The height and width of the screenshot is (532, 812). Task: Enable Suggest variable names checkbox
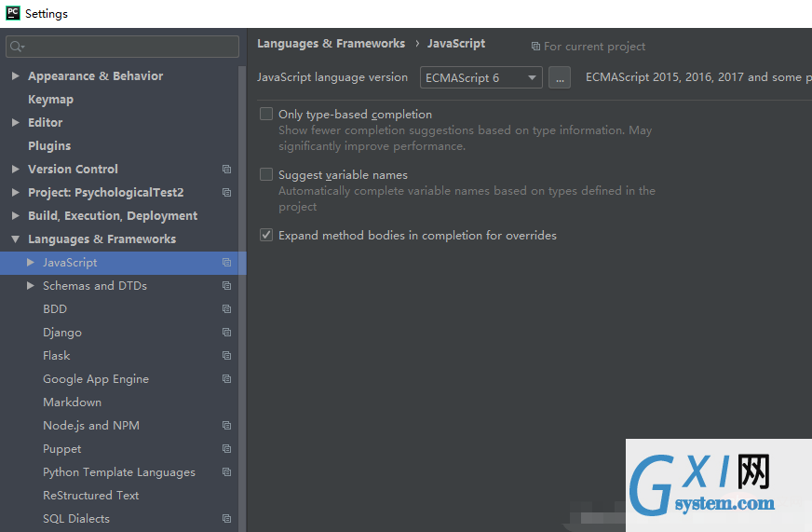(x=266, y=174)
